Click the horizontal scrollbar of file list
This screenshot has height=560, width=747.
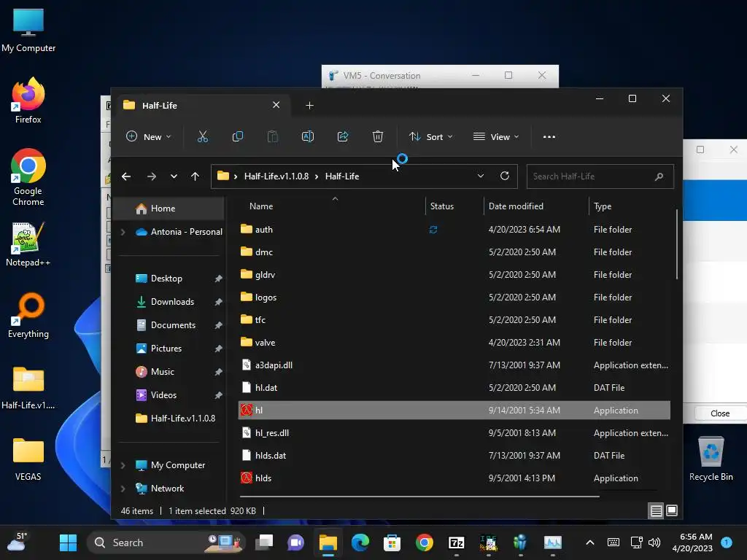click(419, 496)
